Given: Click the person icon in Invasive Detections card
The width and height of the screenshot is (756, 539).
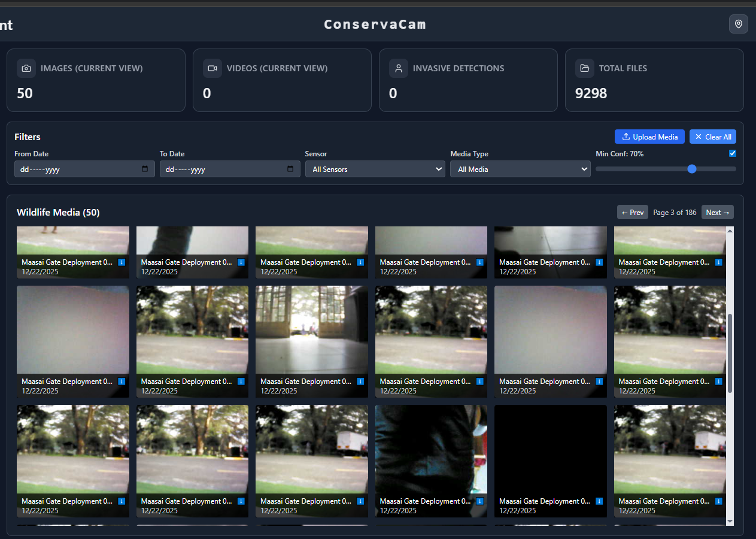Looking at the screenshot, I should tap(399, 68).
